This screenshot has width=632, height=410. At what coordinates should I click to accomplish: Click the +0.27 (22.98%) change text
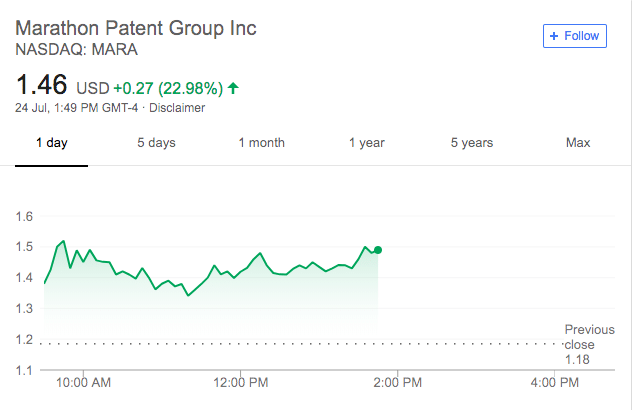[x=168, y=88]
